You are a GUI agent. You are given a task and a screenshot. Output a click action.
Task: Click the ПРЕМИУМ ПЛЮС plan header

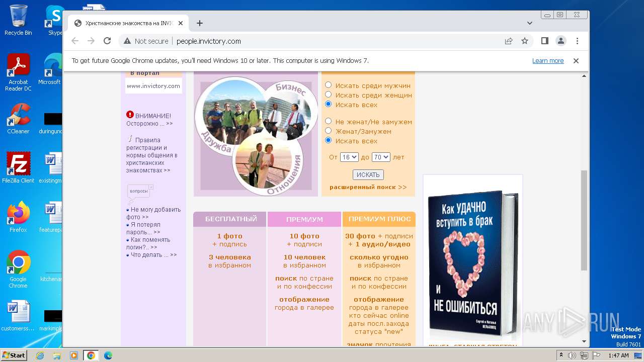click(x=379, y=219)
